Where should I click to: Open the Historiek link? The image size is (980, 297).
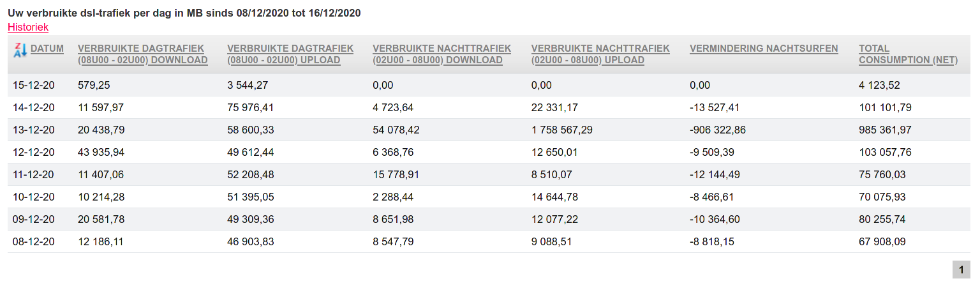click(28, 27)
